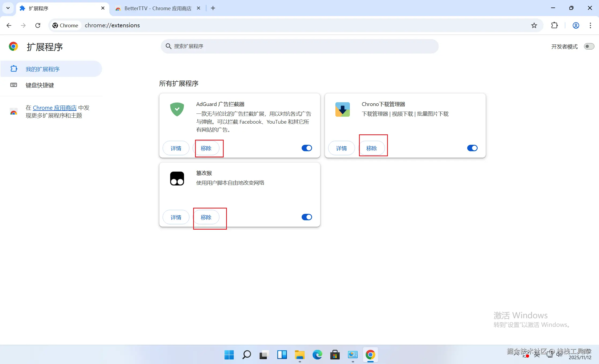Click the Chrono download manager icon
Viewport: 599px width, 364px height.
point(342,109)
